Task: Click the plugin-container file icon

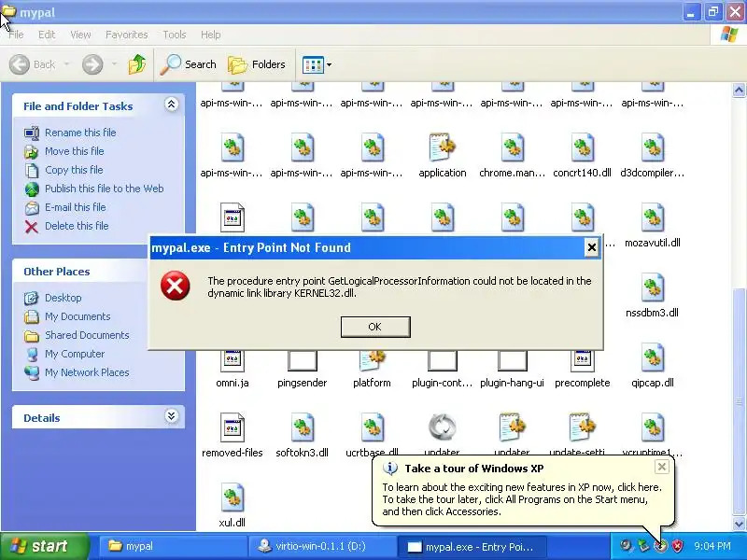Action: pyautogui.click(x=443, y=361)
